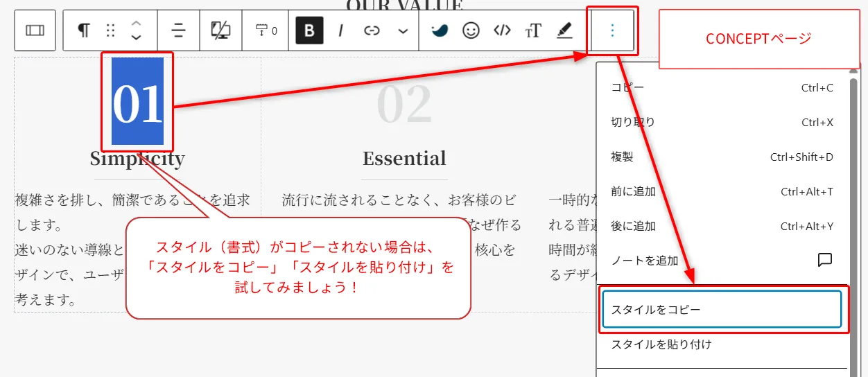Click the block drag handle dots

(110, 30)
